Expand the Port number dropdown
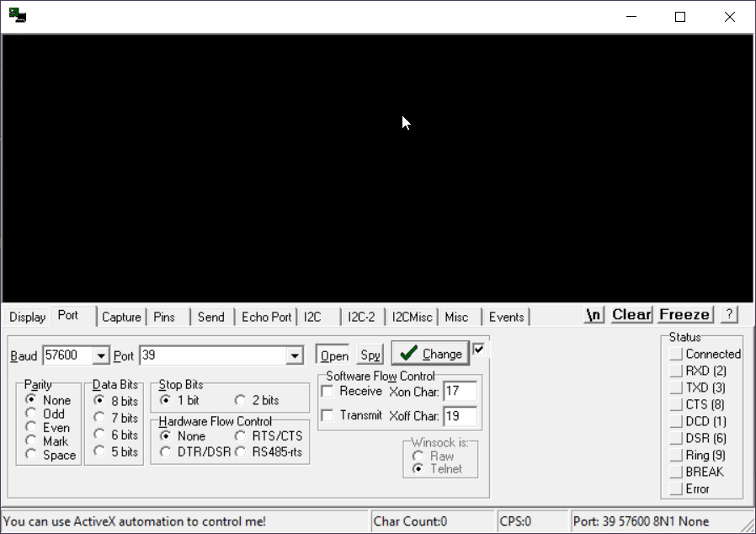The height and width of the screenshot is (534, 756). pos(295,356)
